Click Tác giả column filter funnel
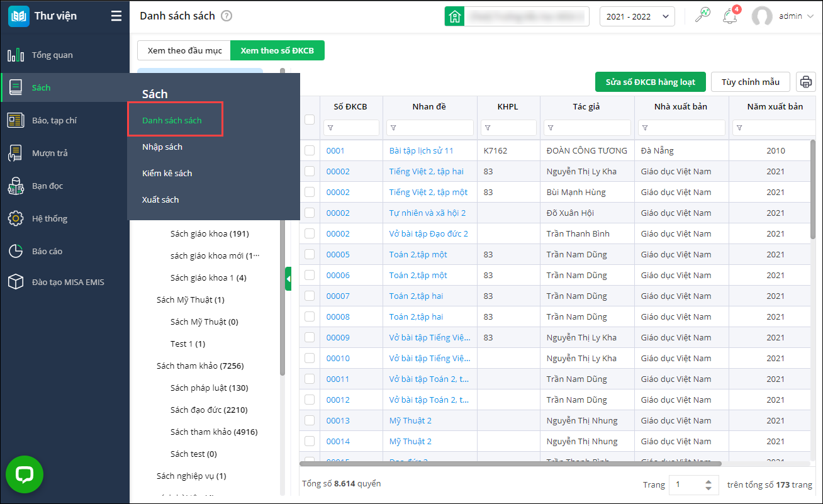823x504 pixels. tap(551, 128)
